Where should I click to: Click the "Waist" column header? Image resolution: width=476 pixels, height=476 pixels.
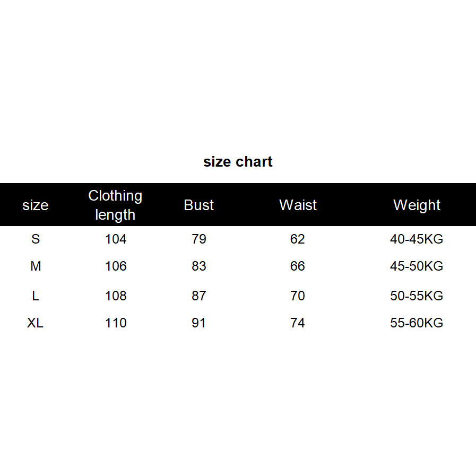[x=298, y=205]
